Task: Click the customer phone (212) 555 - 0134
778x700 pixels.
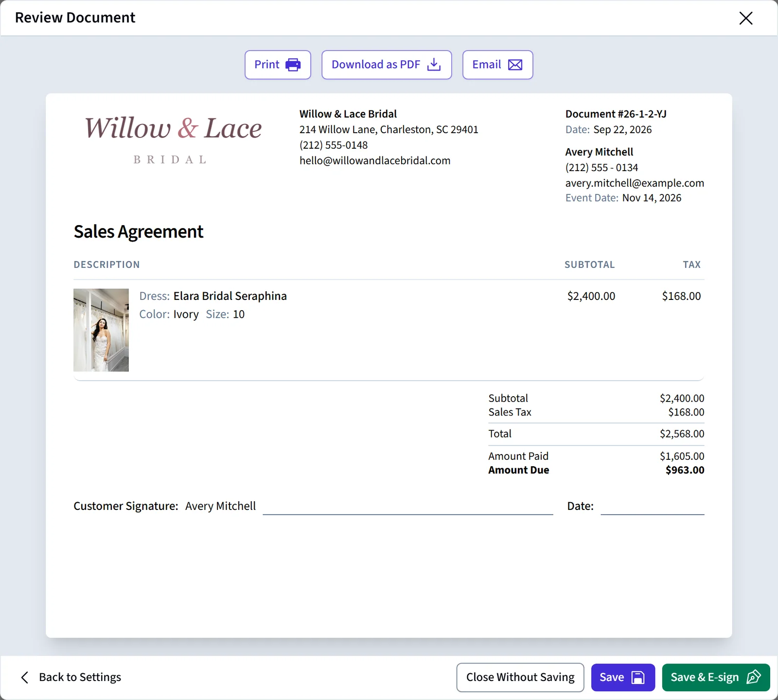Action: 601,168
